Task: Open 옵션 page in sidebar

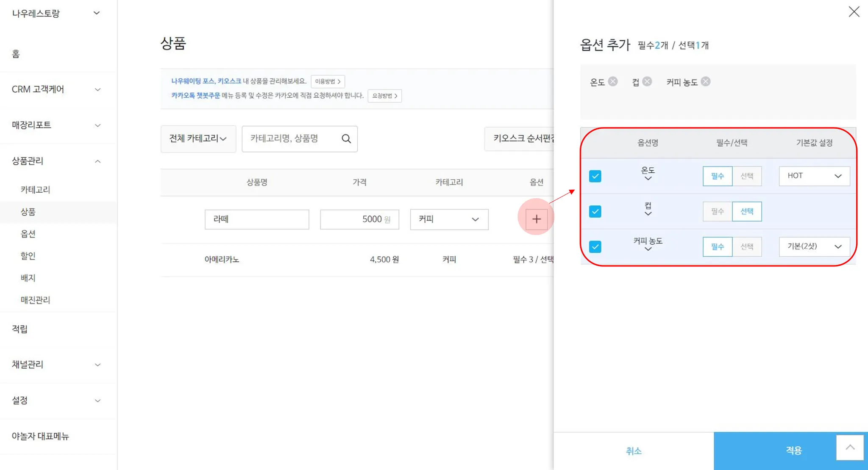Action: click(x=28, y=234)
